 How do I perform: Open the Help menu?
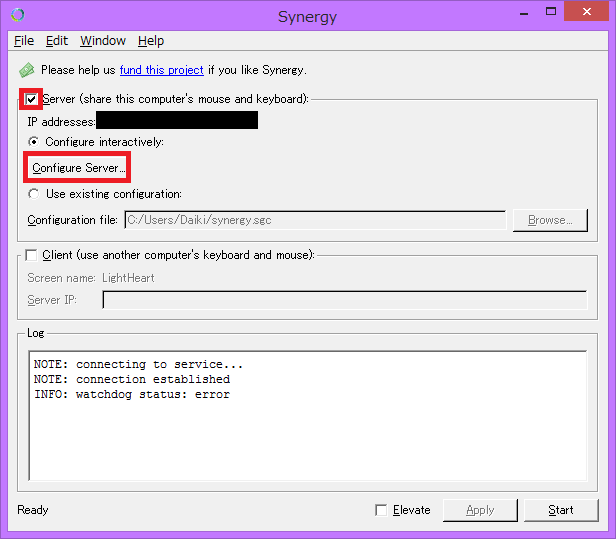coord(151,41)
